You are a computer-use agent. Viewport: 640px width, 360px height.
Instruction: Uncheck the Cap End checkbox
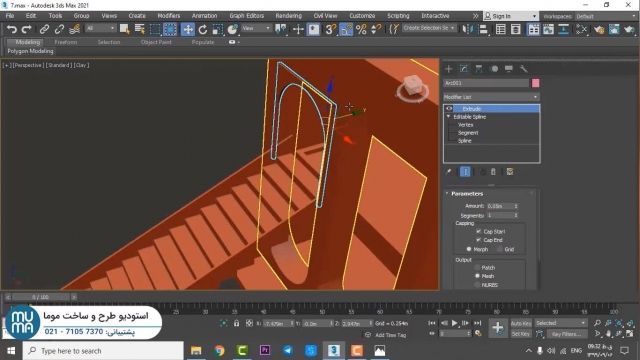[x=478, y=240]
